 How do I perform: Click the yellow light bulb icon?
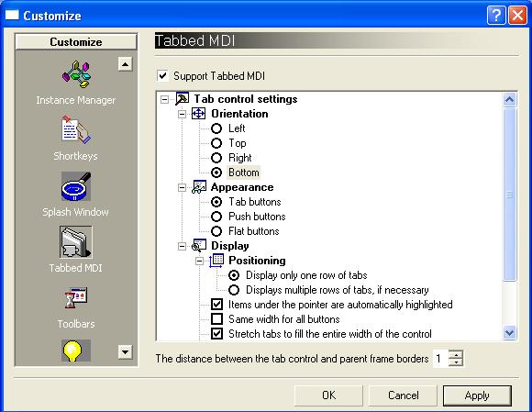76,351
